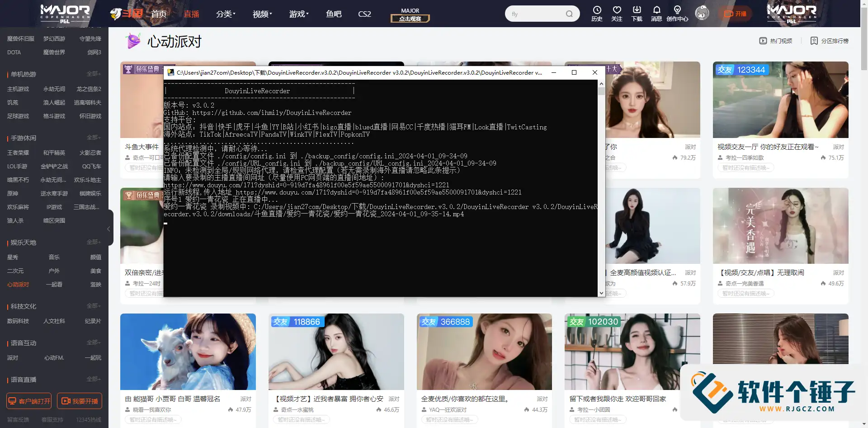This screenshot has width=868, height=428.
Task: Click streamer name 奇点一水蜜桃
Action: [x=297, y=410]
